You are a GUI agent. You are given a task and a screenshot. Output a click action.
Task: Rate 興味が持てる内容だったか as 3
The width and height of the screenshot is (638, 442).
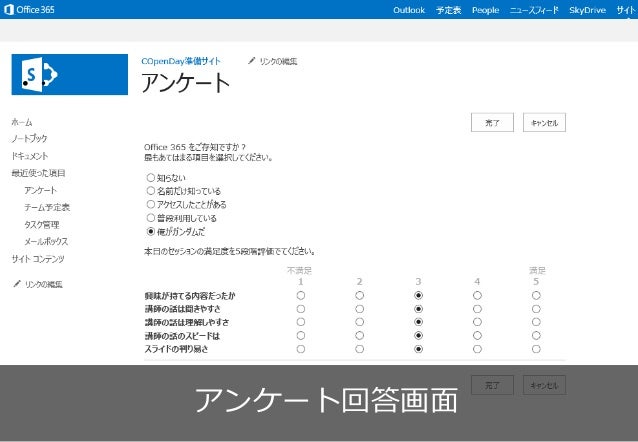(x=418, y=295)
